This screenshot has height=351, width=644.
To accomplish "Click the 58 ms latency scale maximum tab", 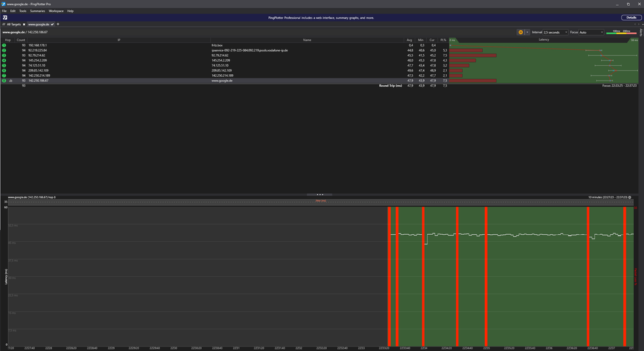I will (x=634, y=40).
